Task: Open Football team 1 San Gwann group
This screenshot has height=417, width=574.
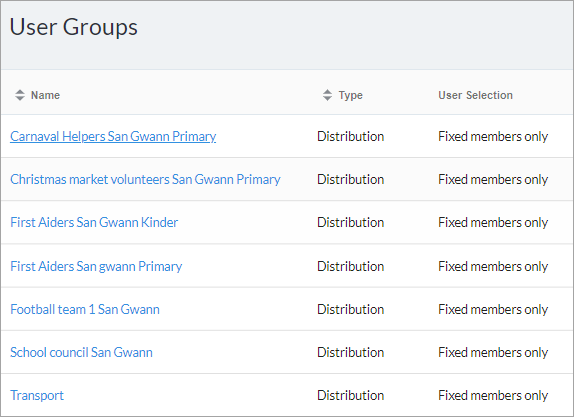Action: 85,309
